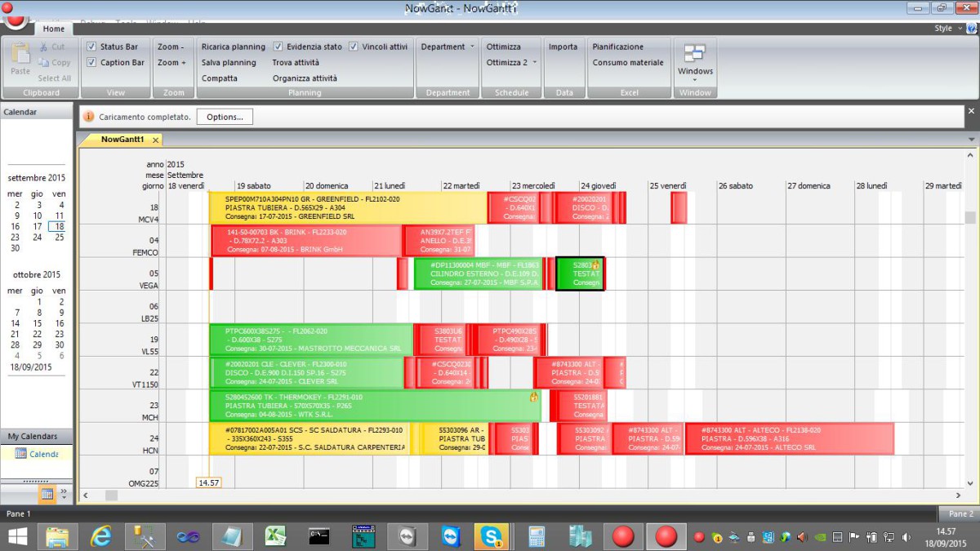The height and width of the screenshot is (551, 980).
Task: Select the NowGantt1 document tab
Action: pyautogui.click(x=122, y=140)
